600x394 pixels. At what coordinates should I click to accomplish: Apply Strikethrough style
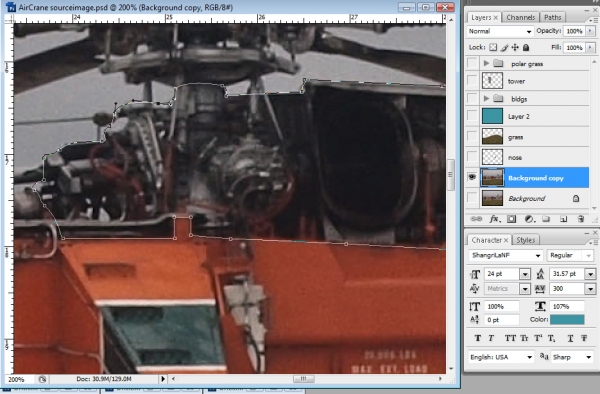click(x=584, y=338)
